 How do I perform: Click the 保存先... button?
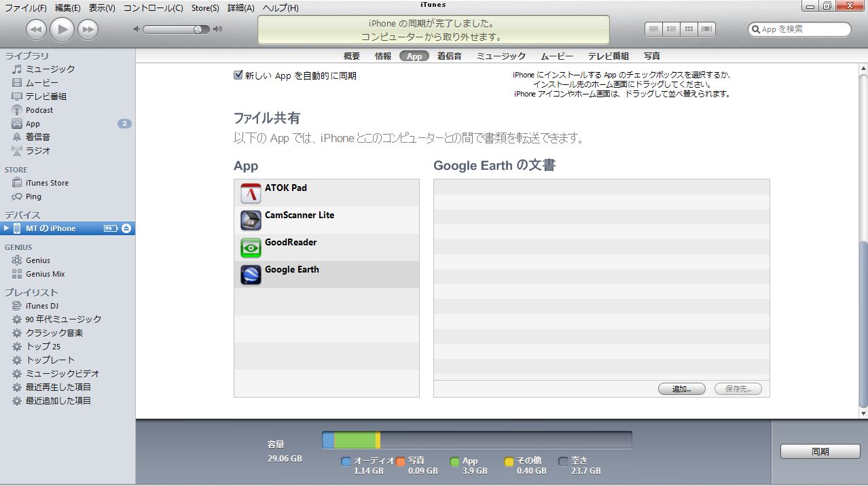coord(738,389)
